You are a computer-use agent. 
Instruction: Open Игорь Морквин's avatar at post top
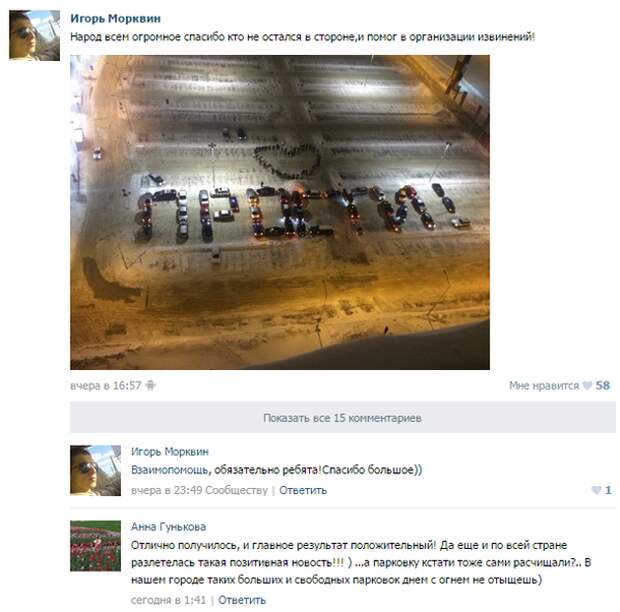coord(34,36)
